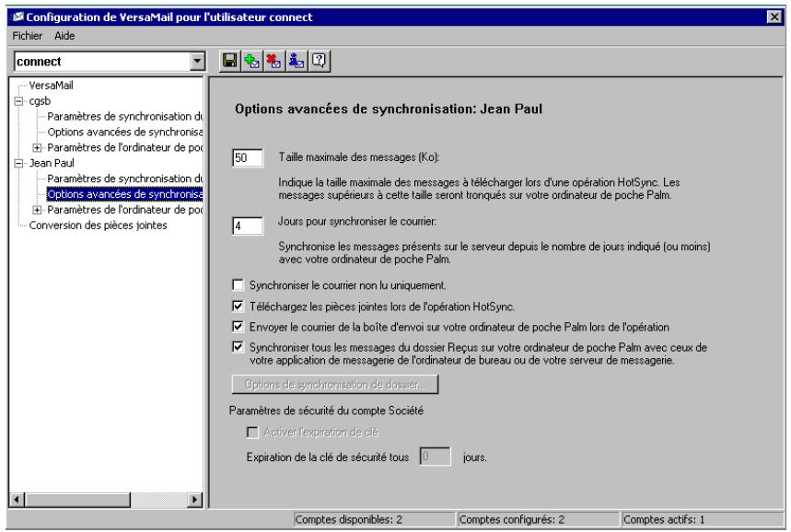Viewport: 791px width, 532px height.
Task: Click the Comptes disponibles: 2 status text
Action: [349, 519]
